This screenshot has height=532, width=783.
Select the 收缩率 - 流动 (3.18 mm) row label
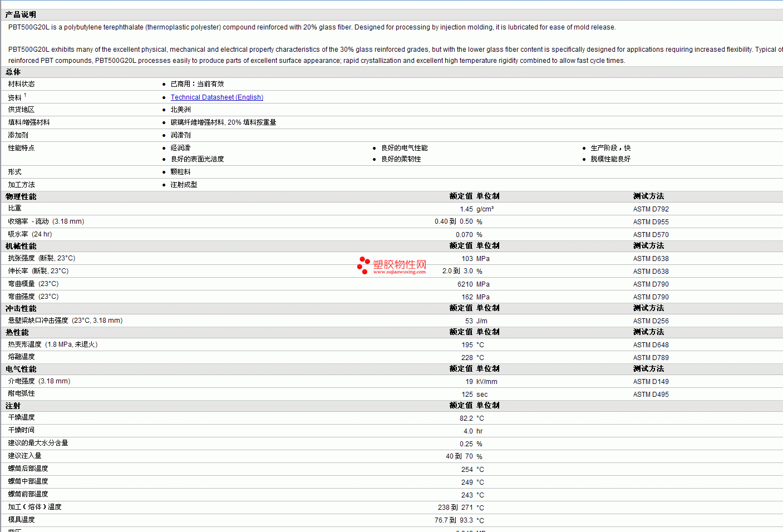point(46,221)
